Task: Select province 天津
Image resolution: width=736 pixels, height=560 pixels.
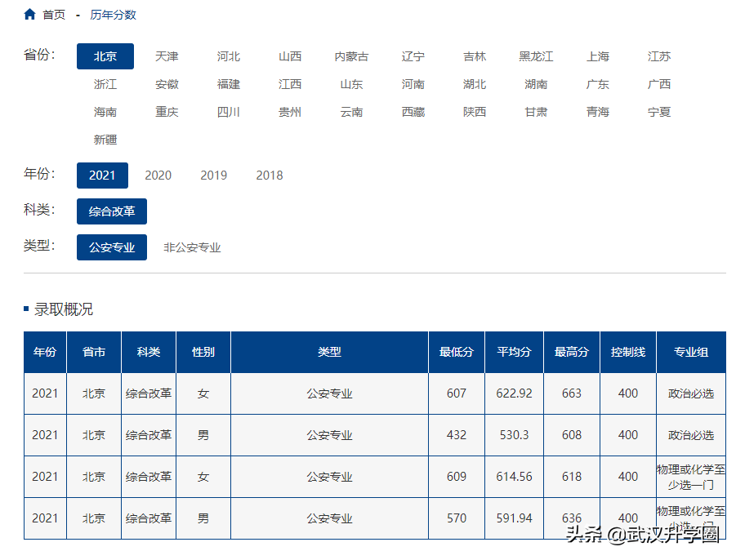Action: pos(167,56)
